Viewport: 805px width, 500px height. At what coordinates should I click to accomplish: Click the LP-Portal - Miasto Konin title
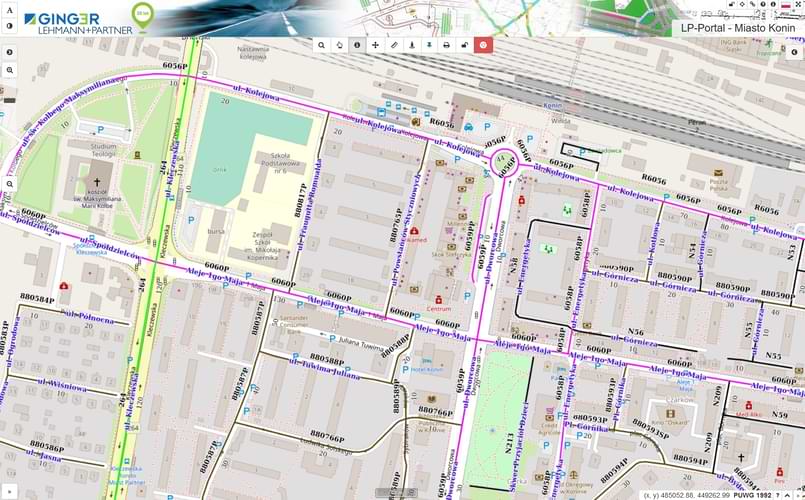738,28
